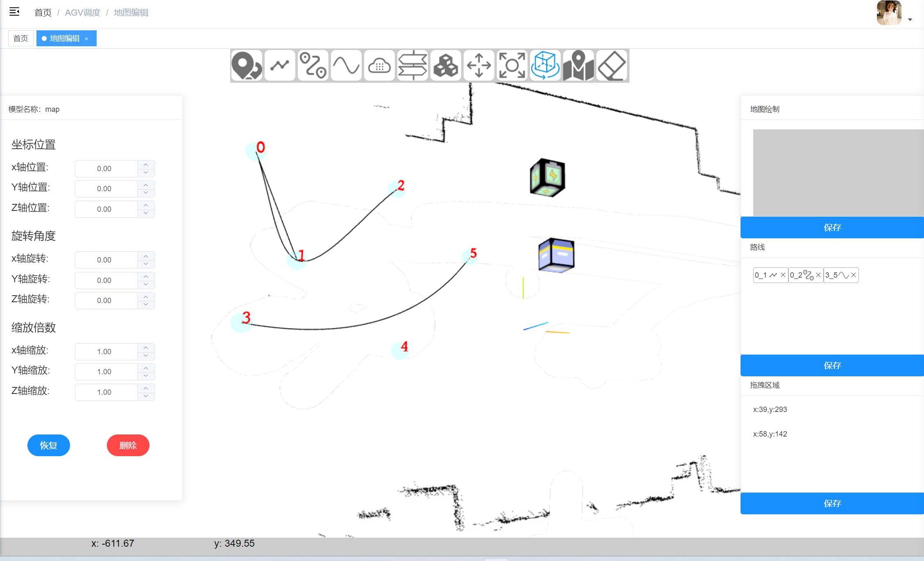The height and width of the screenshot is (561, 924).
Task: Expand the avatar dropdown arrow
Action: coord(910,20)
